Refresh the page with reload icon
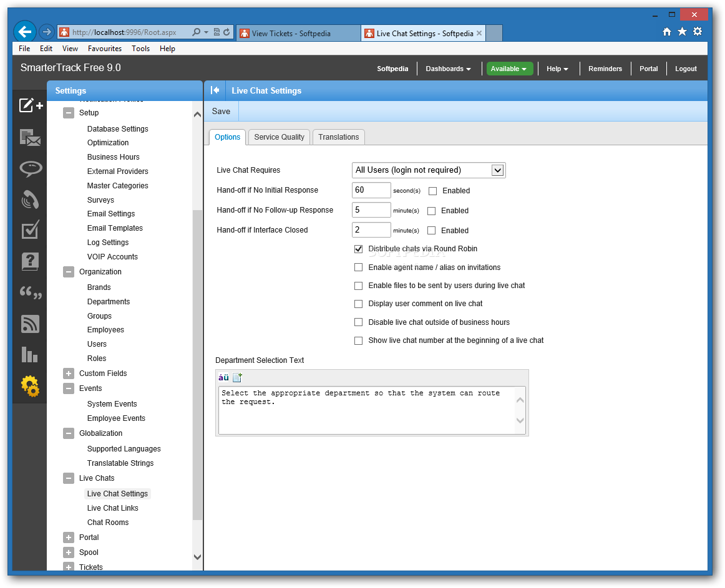Image resolution: width=725 pixels, height=588 pixels. 226,32
